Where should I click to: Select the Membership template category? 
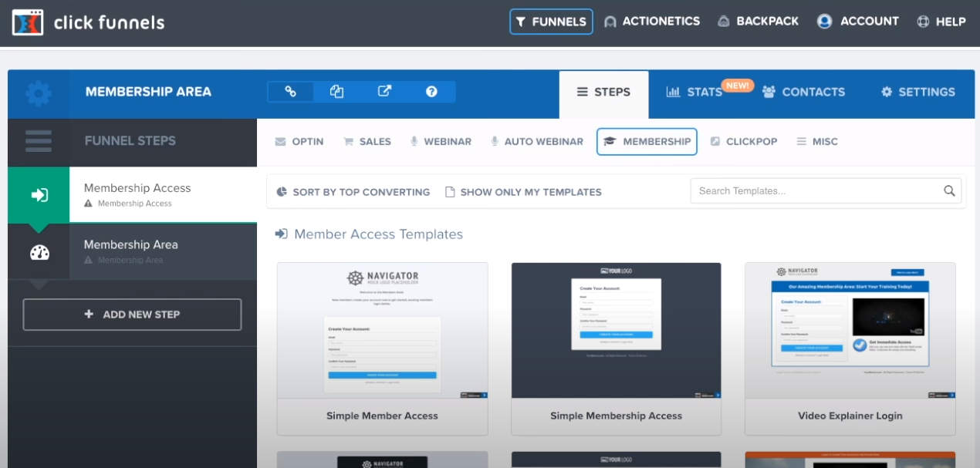[647, 142]
